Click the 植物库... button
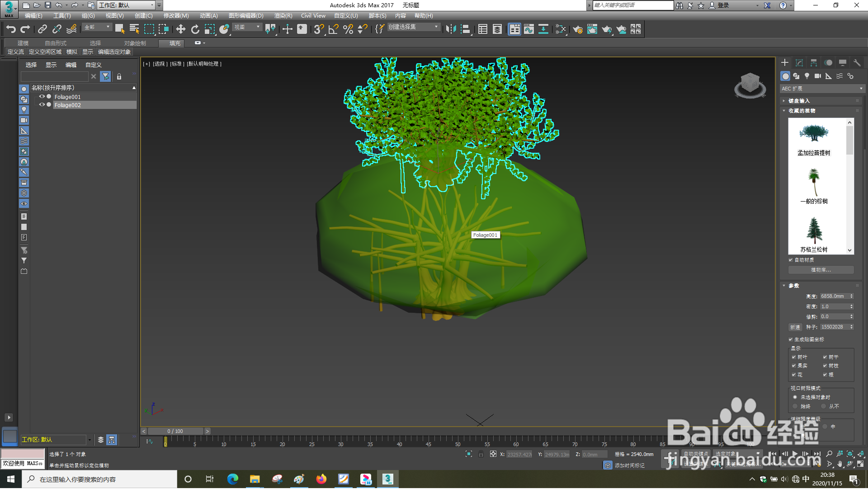 pyautogui.click(x=821, y=270)
